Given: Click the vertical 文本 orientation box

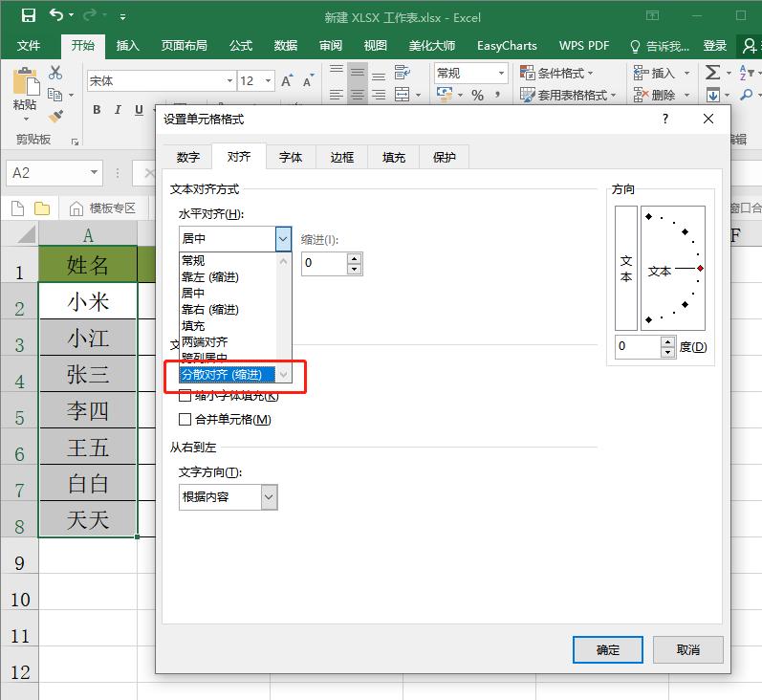Looking at the screenshot, I should pyautogui.click(x=626, y=269).
